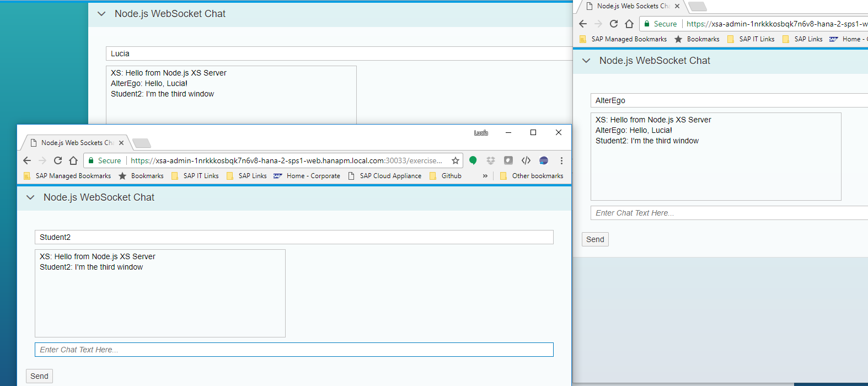Click the address bar URL in AlterEgo window
Viewport: 868px width, 386px height.
(x=776, y=24)
